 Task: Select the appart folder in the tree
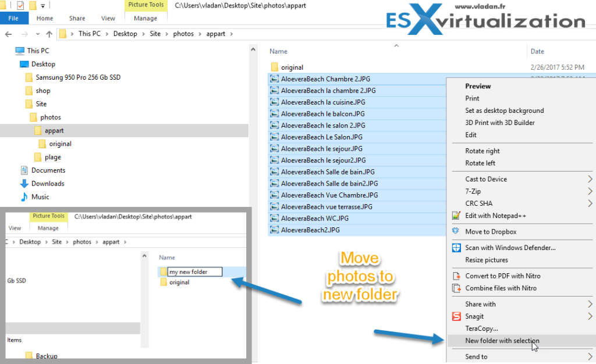(54, 131)
